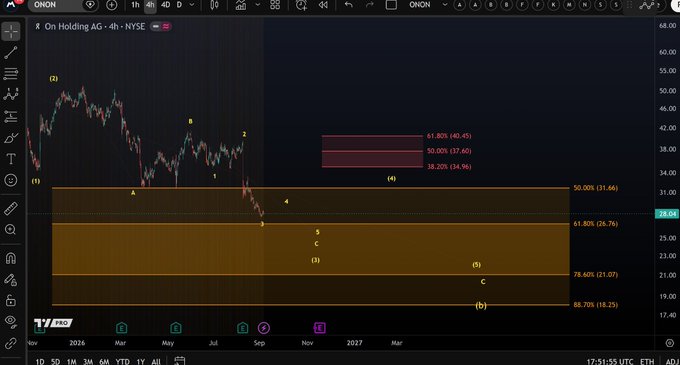Hide all drawings with eye icon
The image size is (680, 365).
[11, 321]
